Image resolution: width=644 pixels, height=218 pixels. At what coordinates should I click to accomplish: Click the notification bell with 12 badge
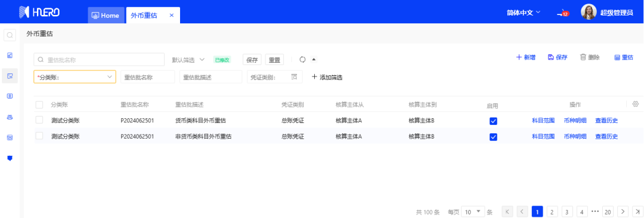[563, 13]
